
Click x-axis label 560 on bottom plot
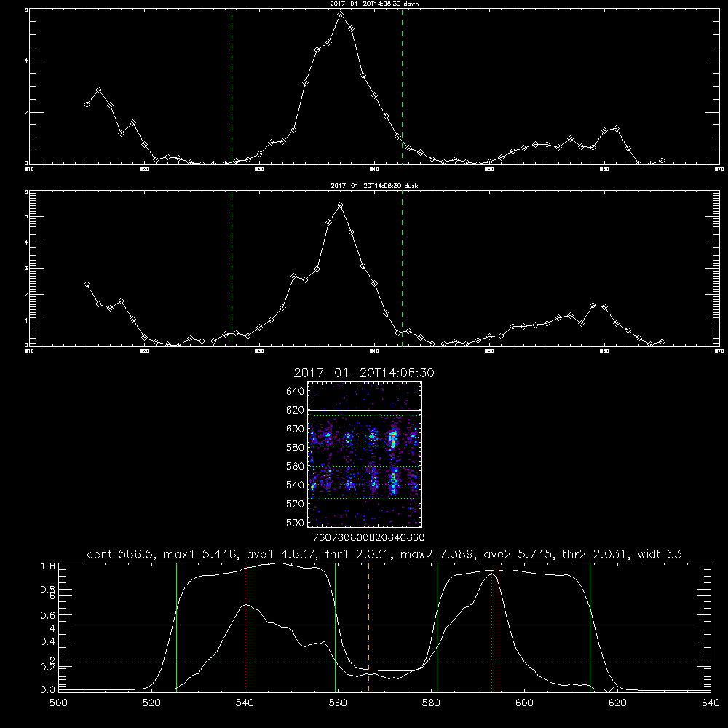pos(338,703)
